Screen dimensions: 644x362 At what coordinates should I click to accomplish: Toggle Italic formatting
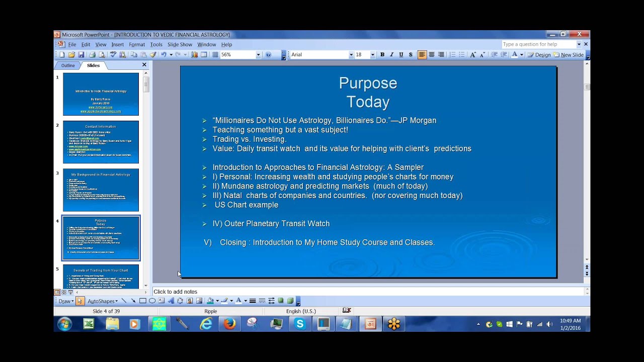391,55
